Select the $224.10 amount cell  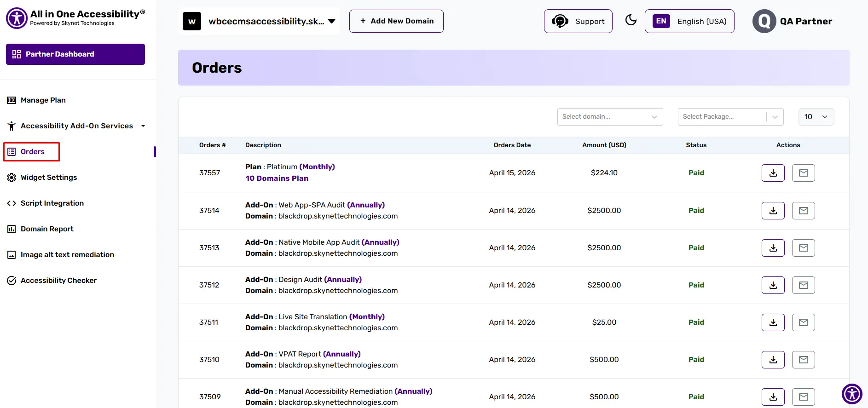(604, 173)
